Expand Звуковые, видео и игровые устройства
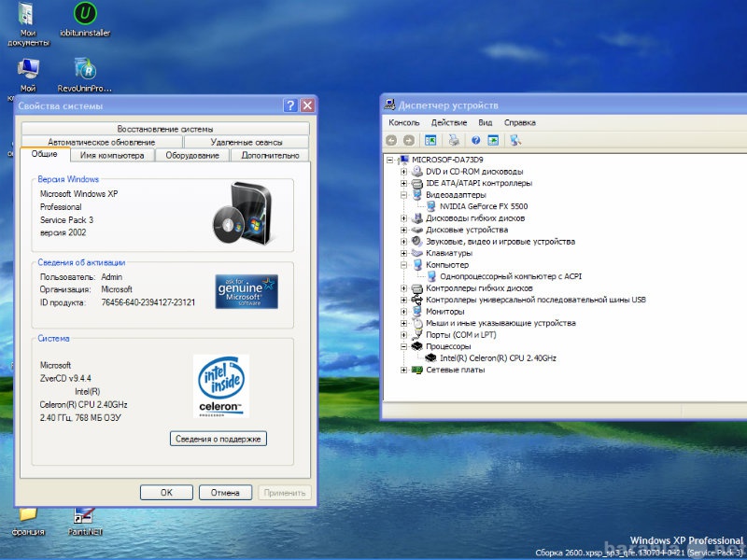This screenshot has height=560, width=747. [403, 242]
